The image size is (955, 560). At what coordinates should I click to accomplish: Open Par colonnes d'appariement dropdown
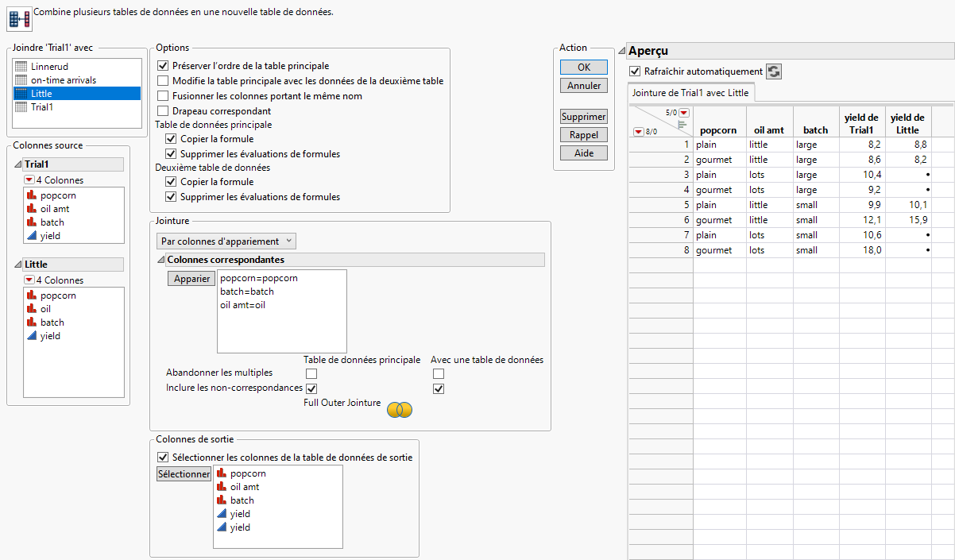point(226,241)
